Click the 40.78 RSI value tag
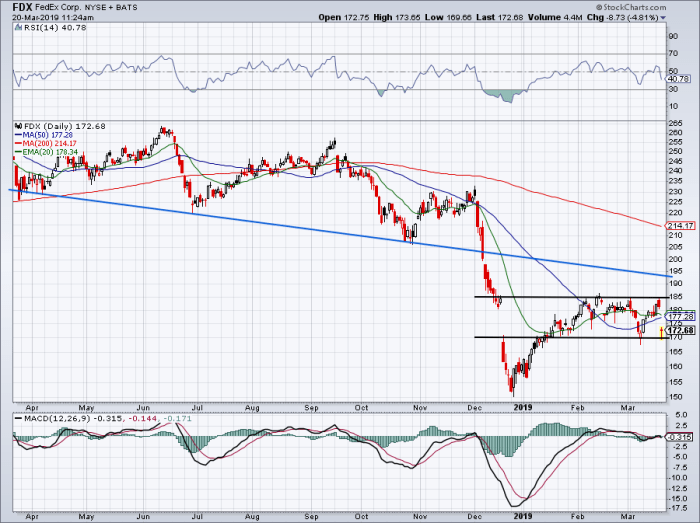Screen dimensions: 700x523 679,79
